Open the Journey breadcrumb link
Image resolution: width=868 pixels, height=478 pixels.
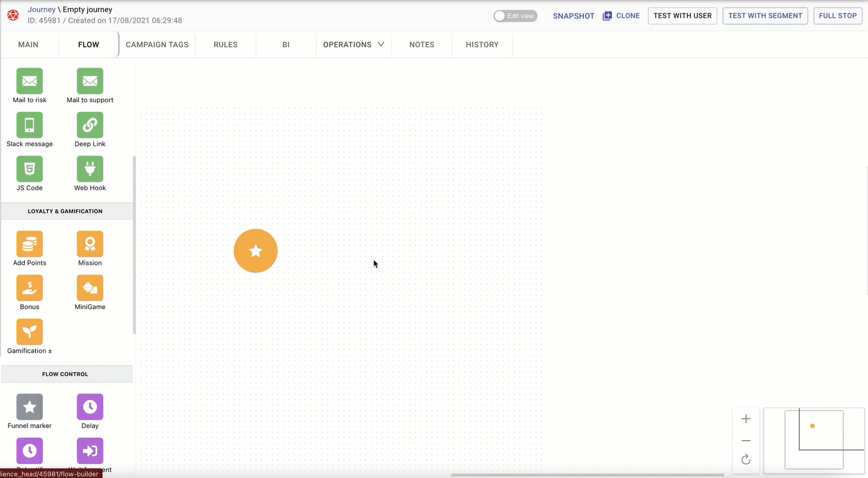42,9
